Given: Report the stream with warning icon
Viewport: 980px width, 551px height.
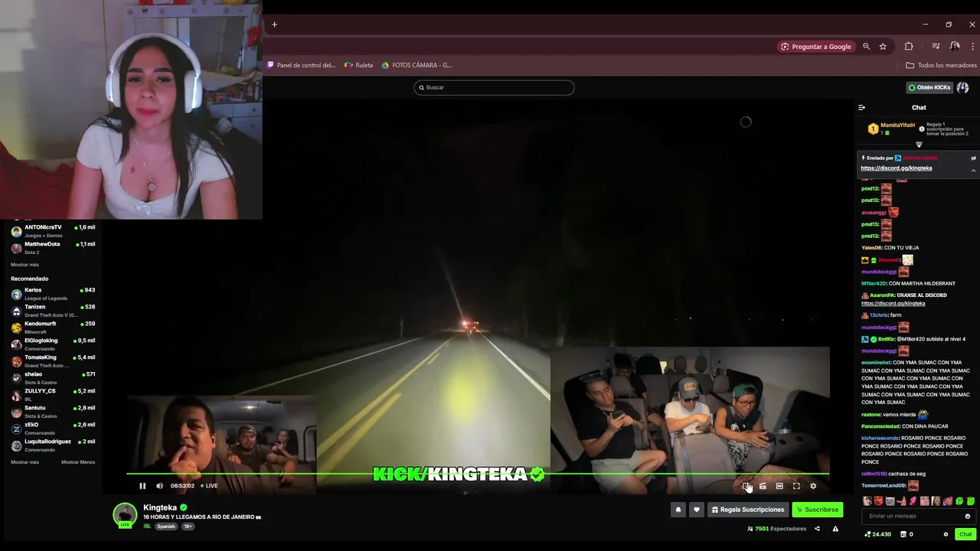Looking at the screenshot, I should coord(835,529).
